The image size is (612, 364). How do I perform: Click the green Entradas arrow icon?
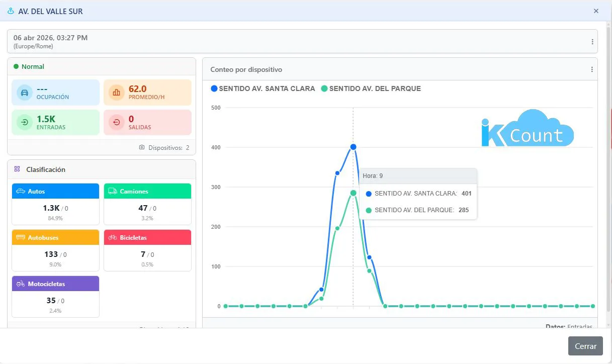tap(24, 123)
